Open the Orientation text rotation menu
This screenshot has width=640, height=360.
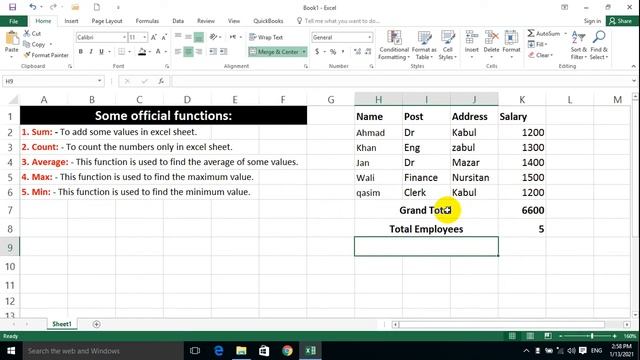[x=215, y=37]
